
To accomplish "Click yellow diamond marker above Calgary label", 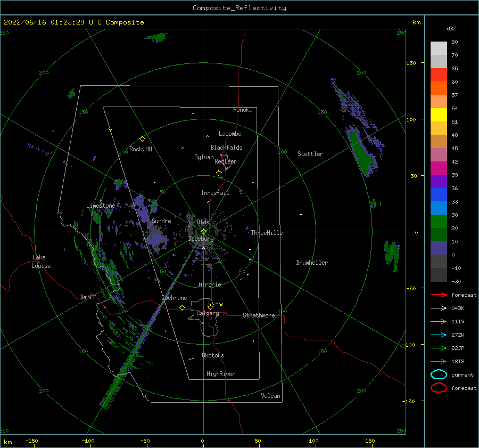I will tap(210, 307).
